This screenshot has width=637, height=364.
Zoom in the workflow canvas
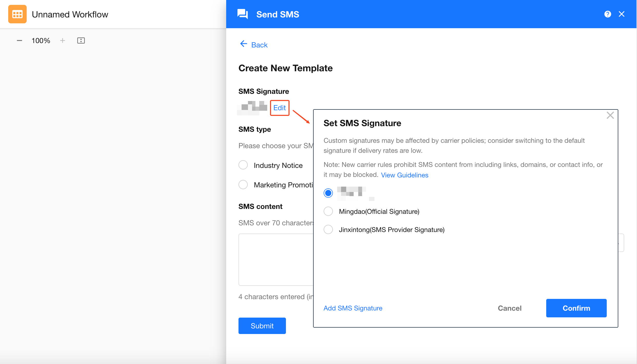(63, 41)
